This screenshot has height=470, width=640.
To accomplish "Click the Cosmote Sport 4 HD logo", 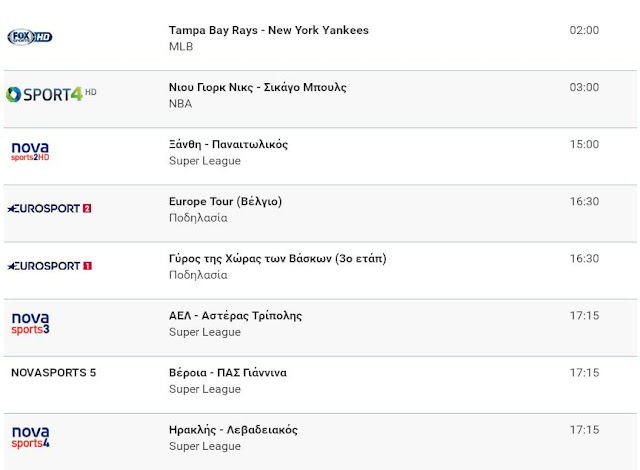I will 51,94.
